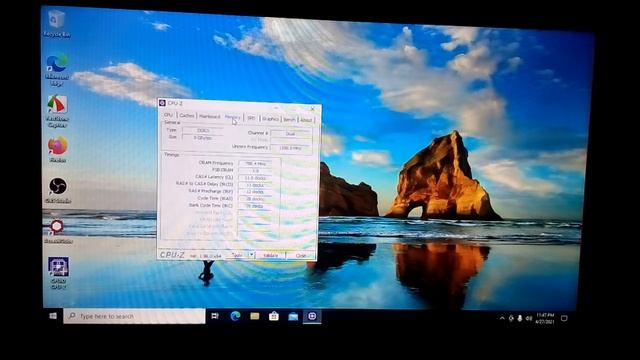
Task: Click the CPU-Z taskbar button
Action: (x=312, y=316)
